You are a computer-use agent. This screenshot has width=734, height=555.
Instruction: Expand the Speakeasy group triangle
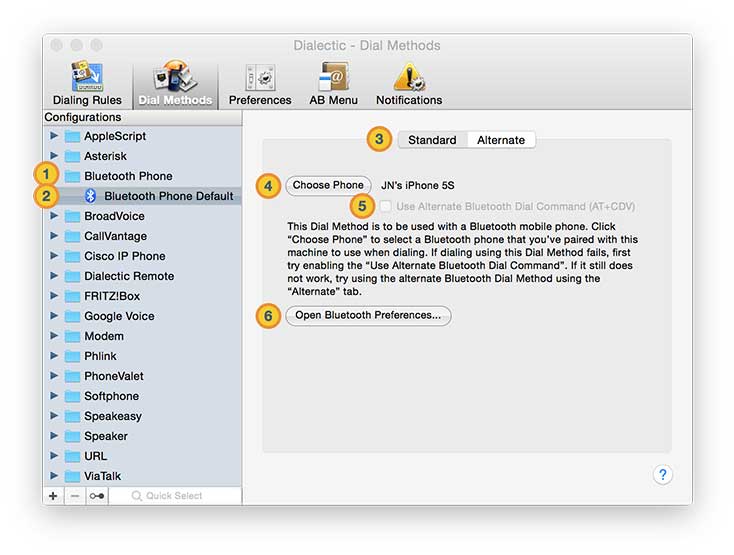(54, 416)
